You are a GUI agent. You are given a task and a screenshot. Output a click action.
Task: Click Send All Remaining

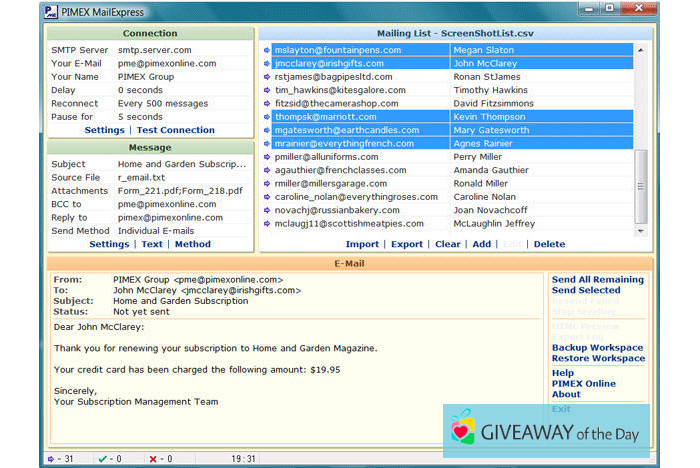598,280
